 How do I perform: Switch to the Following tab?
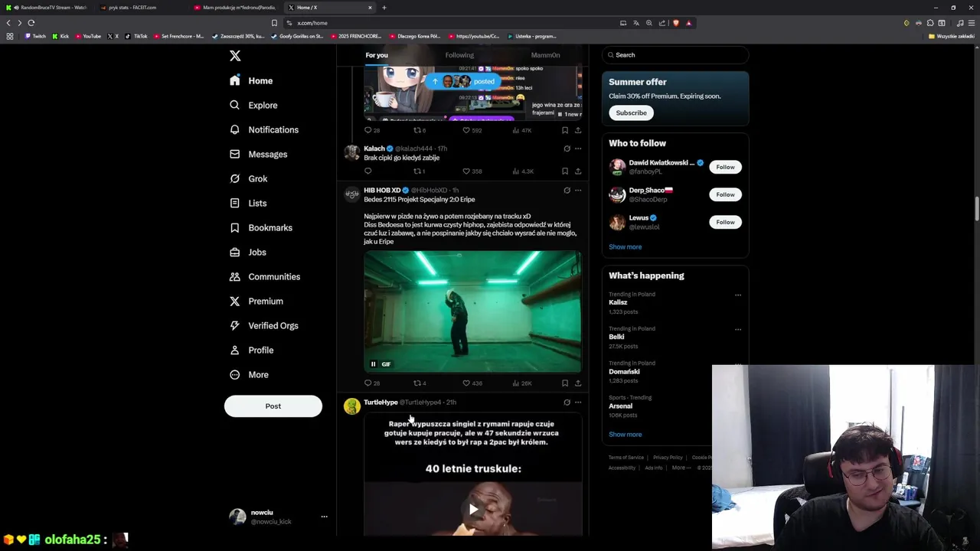pyautogui.click(x=459, y=55)
